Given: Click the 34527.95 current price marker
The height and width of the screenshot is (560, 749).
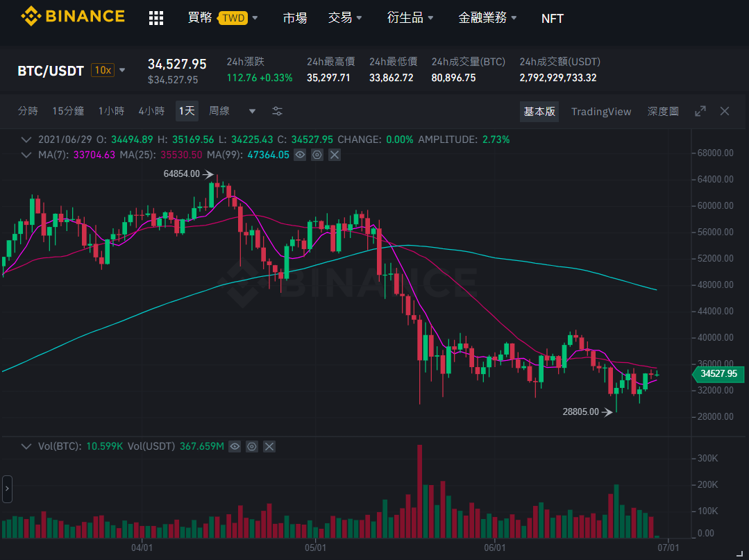Looking at the screenshot, I should pyautogui.click(x=718, y=373).
